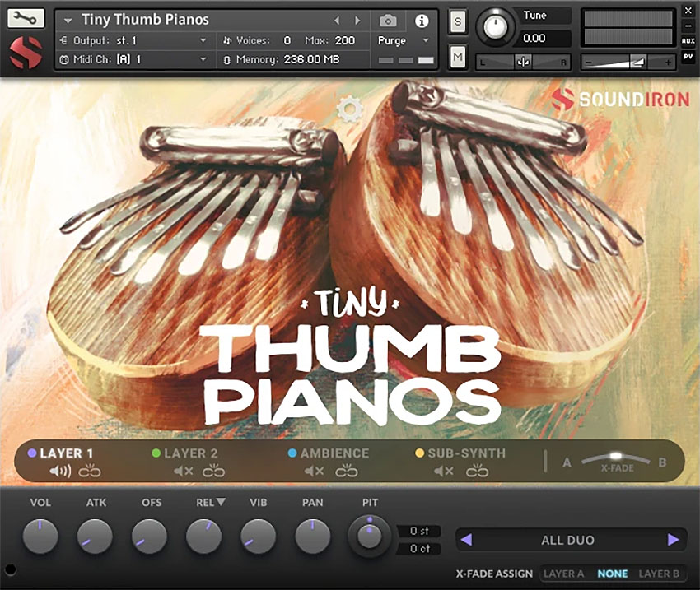Open the wrench instrument edit tool
The height and width of the screenshot is (590, 700).
pyautogui.click(x=26, y=18)
